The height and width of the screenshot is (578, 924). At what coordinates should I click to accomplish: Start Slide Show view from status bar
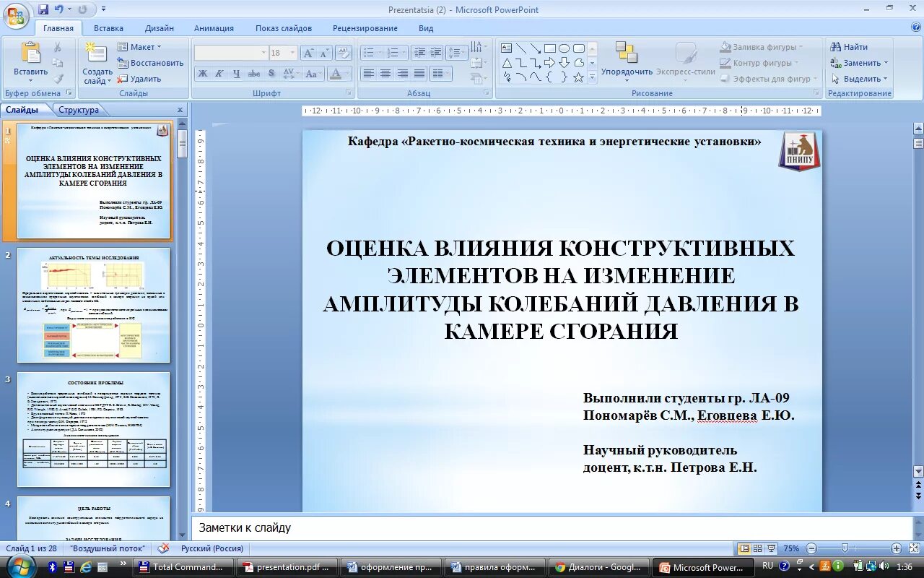pos(771,548)
